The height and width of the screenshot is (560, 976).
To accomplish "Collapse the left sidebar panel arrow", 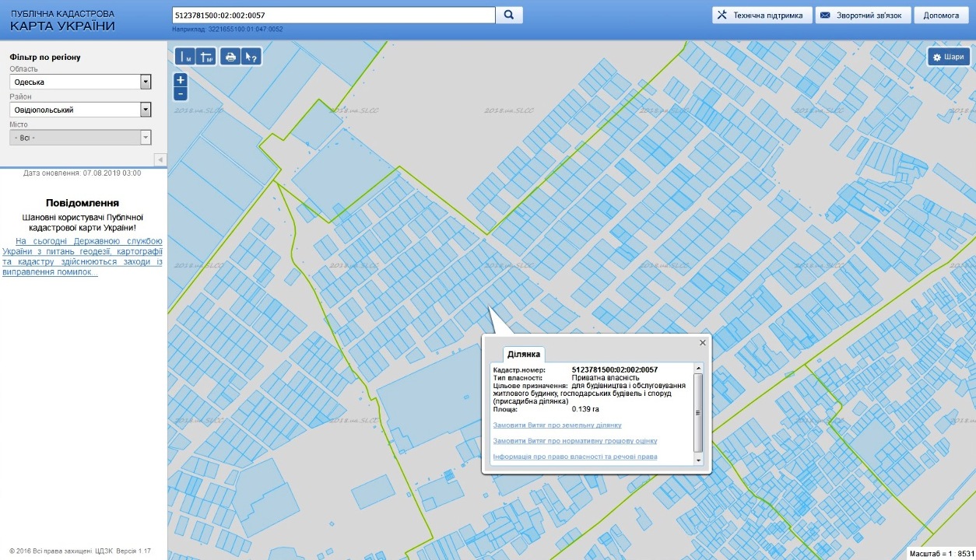I will pyautogui.click(x=160, y=159).
